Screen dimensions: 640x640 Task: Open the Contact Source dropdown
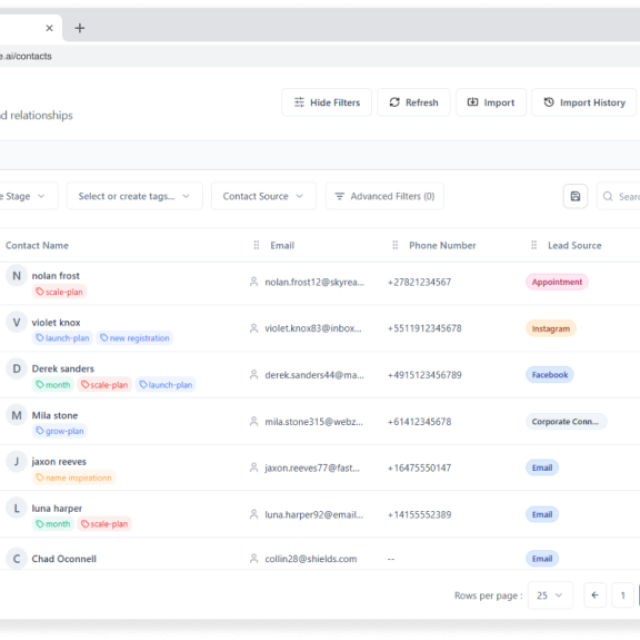point(263,196)
